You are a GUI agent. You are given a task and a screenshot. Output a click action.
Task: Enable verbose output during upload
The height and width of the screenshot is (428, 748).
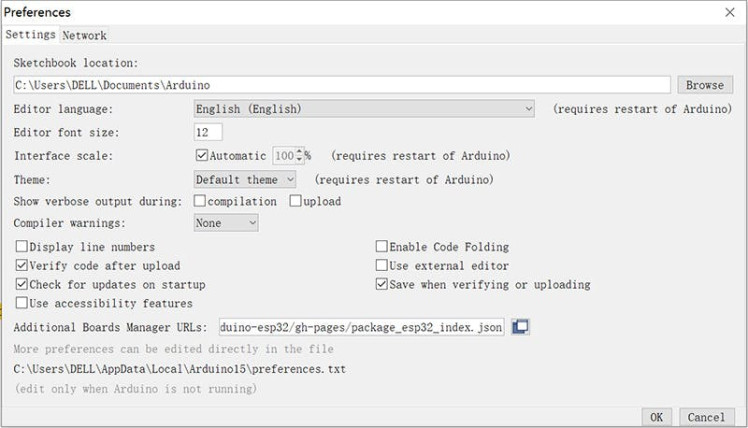pyautogui.click(x=295, y=201)
